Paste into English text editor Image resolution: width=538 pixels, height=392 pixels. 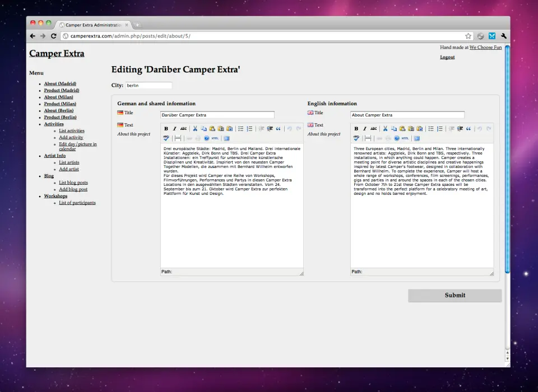[x=402, y=129]
